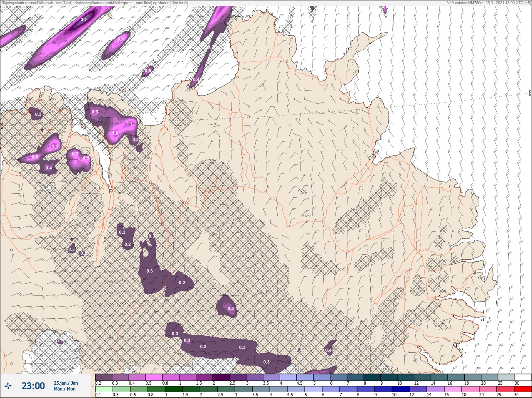The height and width of the screenshot is (398, 532).
Task: Pick lower legend red 30 swatch
Action: tap(522, 389)
